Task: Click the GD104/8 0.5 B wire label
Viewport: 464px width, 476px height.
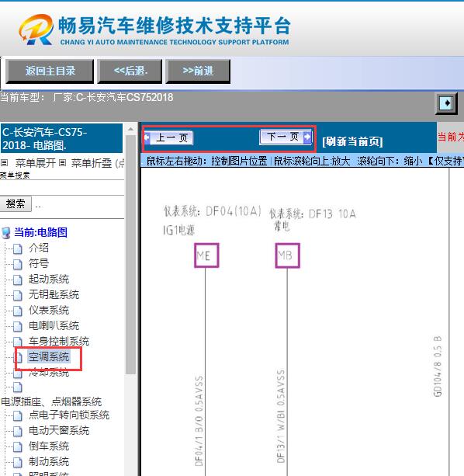Action: coord(438,367)
